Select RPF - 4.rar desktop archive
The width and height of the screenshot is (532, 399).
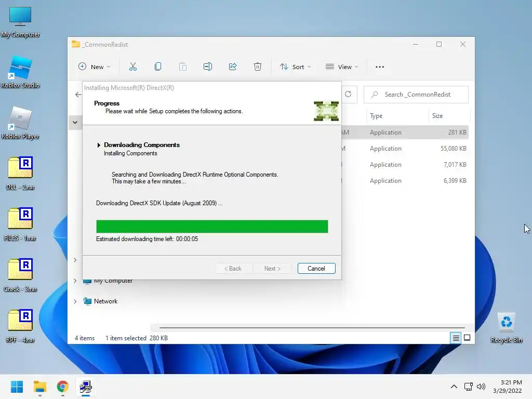coord(20,326)
